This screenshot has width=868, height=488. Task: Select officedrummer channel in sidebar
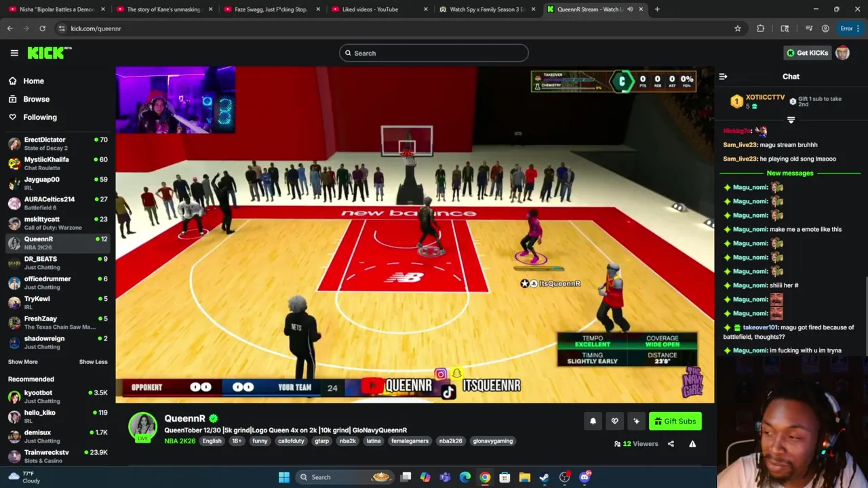(x=58, y=283)
